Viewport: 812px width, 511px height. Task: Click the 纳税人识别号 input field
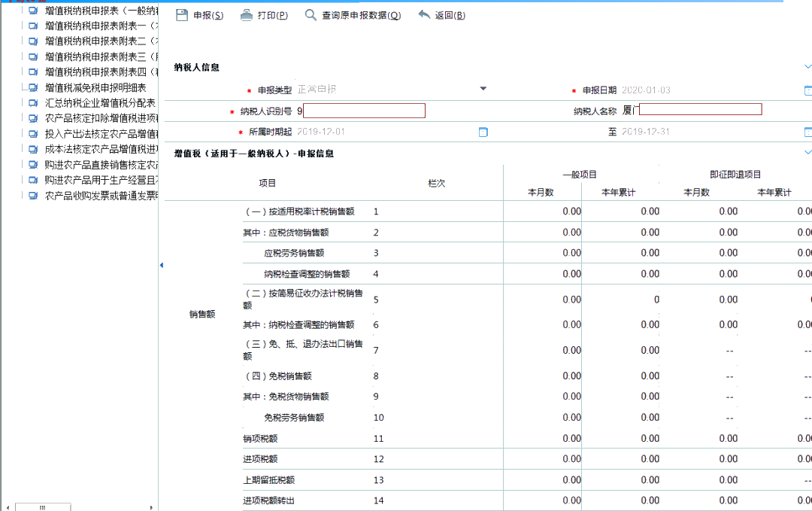pyautogui.click(x=364, y=110)
